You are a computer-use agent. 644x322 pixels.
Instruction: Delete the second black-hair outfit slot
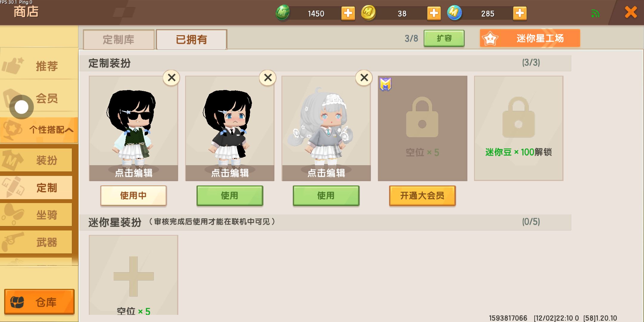pyautogui.click(x=268, y=78)
